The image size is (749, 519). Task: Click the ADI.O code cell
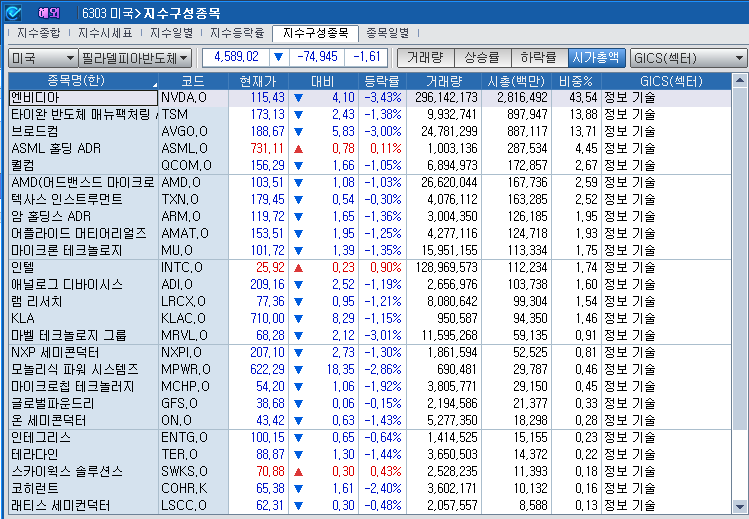point(193,285)
